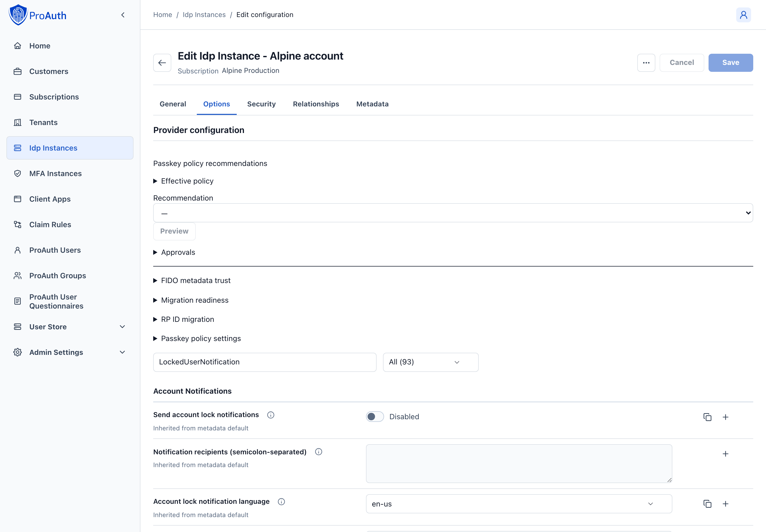Open ProAuth User Questionnaires in sidebar
This screenshot has width=766, height=532.
coord(70,301)
